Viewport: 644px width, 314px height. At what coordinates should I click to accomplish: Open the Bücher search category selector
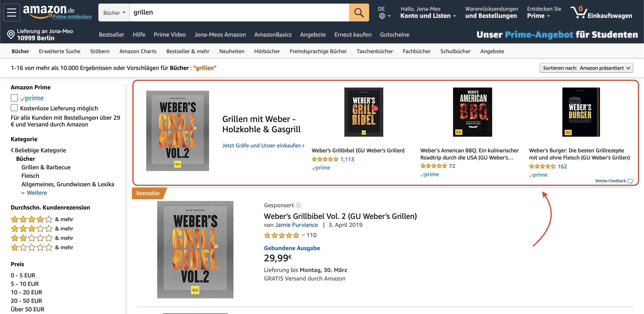(114, 12)
